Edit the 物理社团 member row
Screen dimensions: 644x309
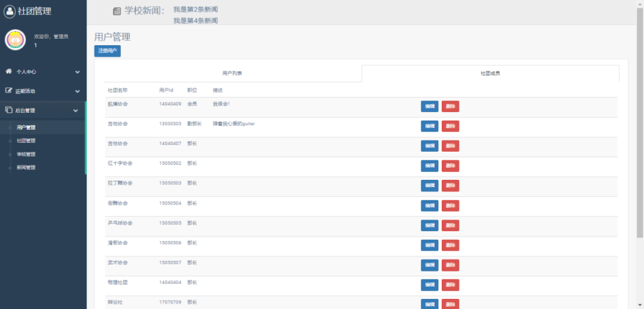coord(429,285)
